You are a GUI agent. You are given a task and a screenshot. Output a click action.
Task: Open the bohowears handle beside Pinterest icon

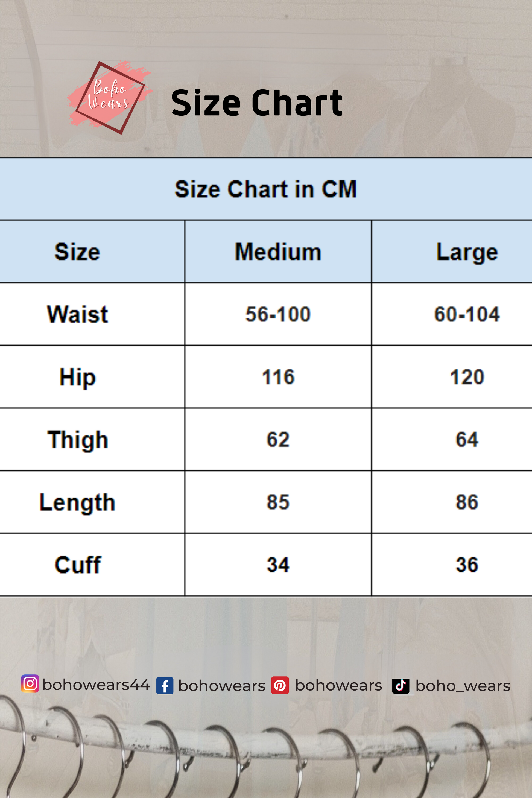click(339, 685)
